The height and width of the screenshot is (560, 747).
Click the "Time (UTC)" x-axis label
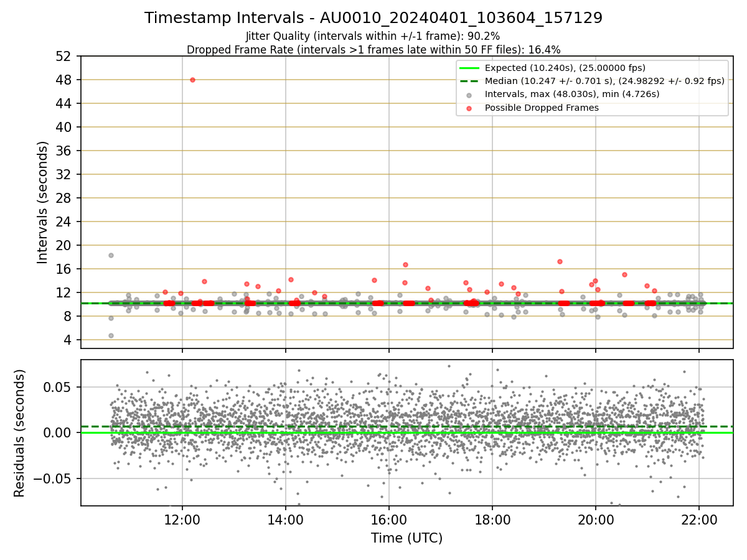coord(407,538)
